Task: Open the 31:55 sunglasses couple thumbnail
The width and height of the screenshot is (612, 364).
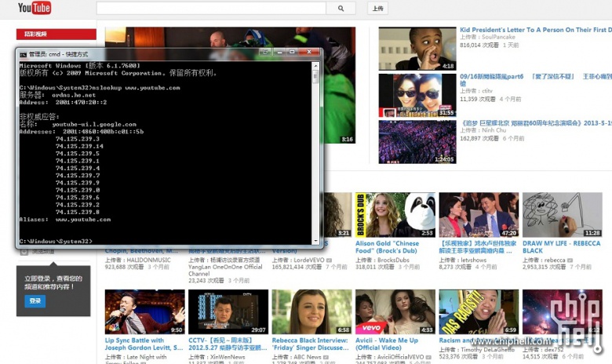Action: (417, 95)
